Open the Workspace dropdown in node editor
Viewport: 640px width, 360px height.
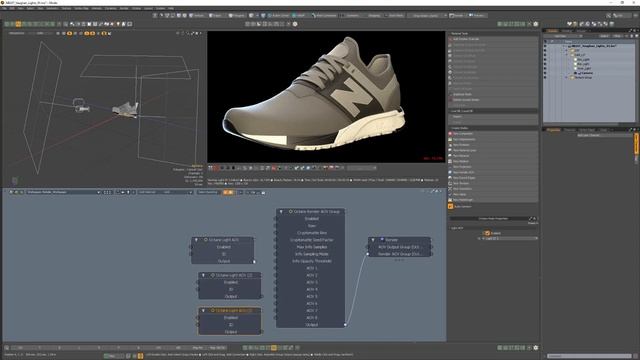pos(63,192)
